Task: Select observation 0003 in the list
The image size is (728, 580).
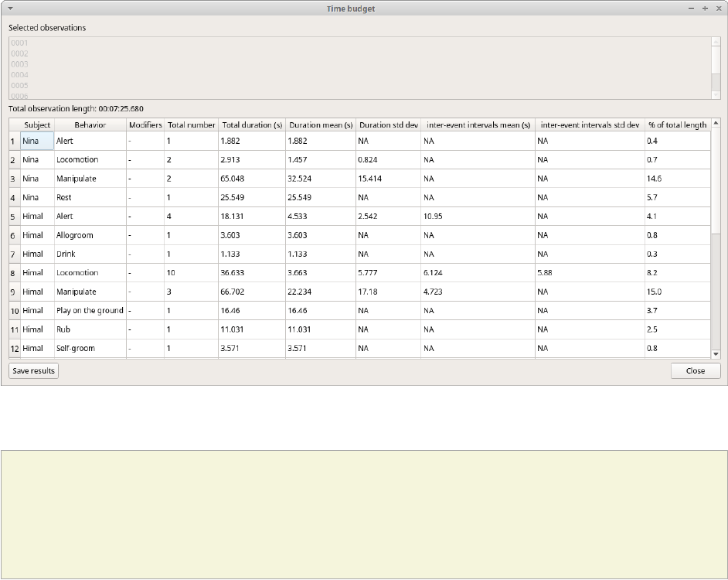Action: pos(20,64)
